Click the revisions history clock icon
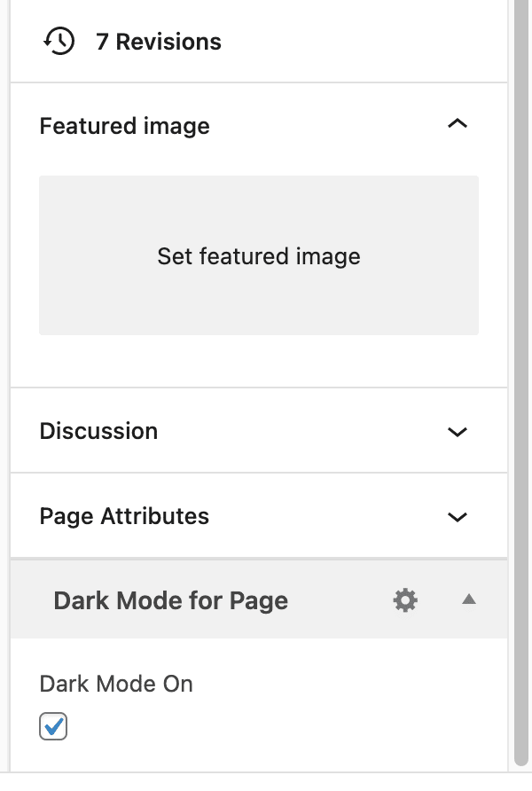The height and width of the screenshot is (791, 532). pos(57,41)
